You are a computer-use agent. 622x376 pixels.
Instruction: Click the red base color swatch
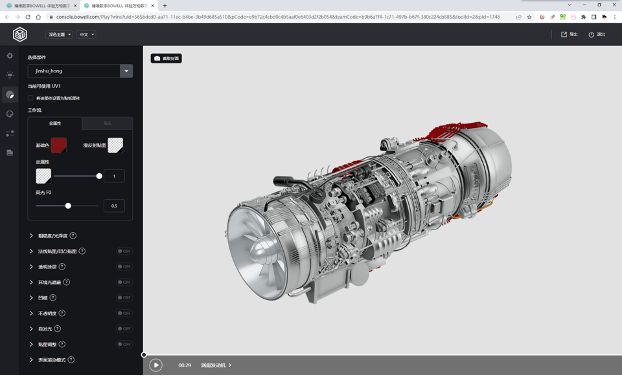[x=59, y=145]
